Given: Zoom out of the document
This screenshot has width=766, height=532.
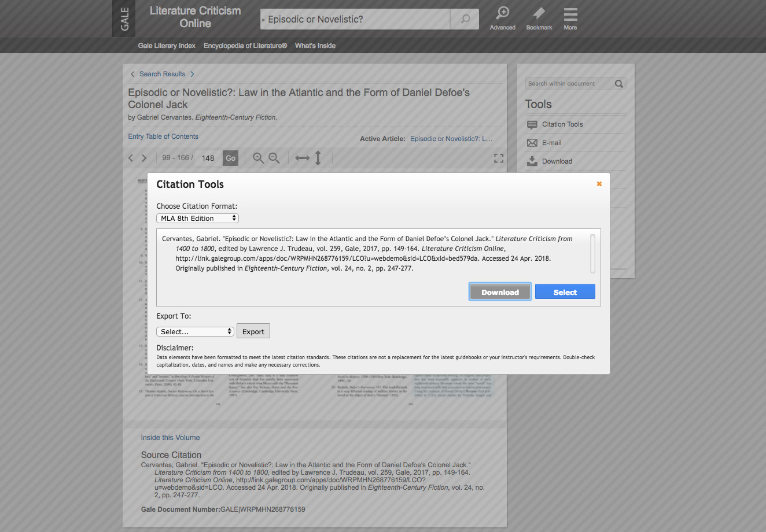Looking at the screenshot, I should pyautogui.click(x=274, y=158).
